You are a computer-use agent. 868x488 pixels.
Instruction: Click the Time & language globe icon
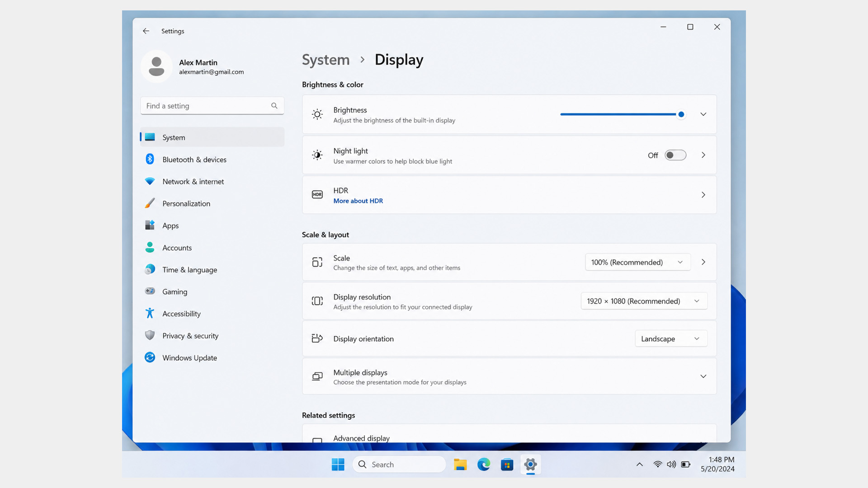[x=150, y=269]
